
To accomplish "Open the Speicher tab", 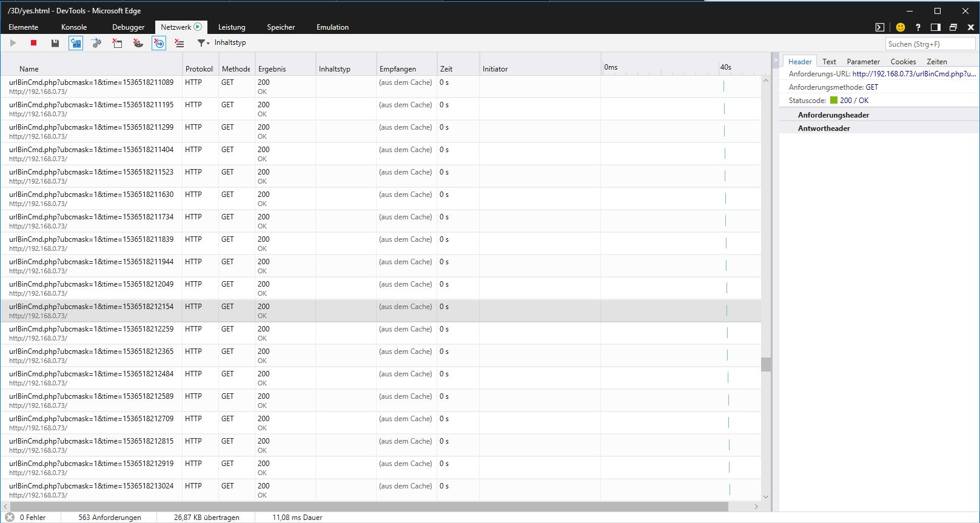I will (x=281, y=27).
